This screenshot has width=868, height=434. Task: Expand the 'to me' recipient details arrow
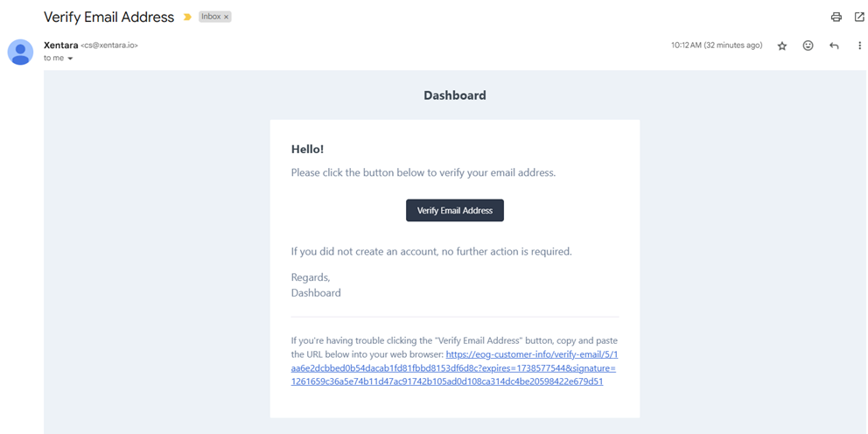click(x=70, y=59)
